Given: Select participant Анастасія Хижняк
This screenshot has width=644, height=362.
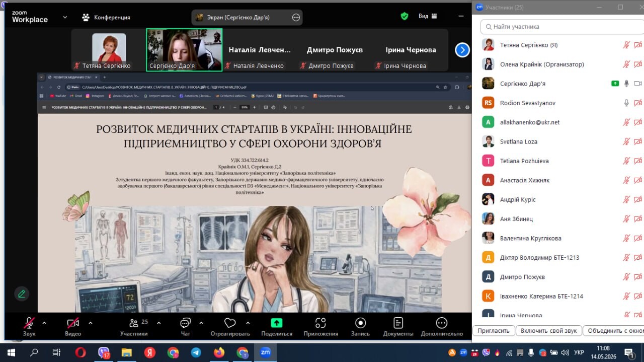Looking at the screenshot, I should pyautogui.click(x=557, y=180).
